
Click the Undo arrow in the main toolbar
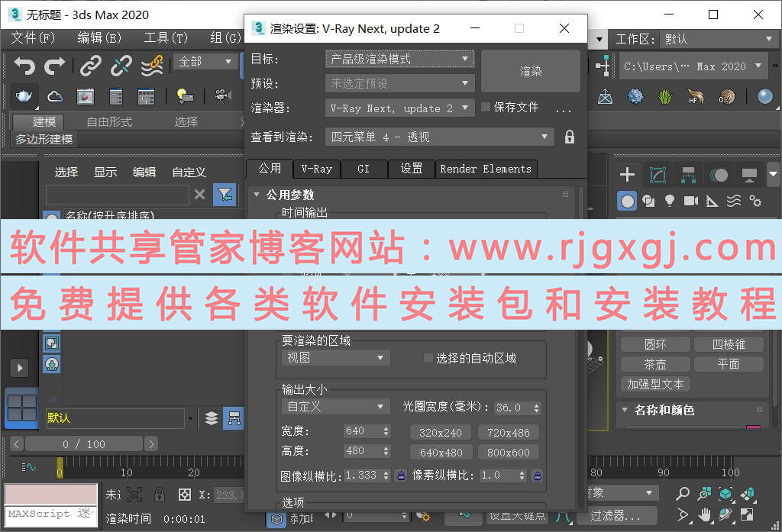[x=24, y=66]
